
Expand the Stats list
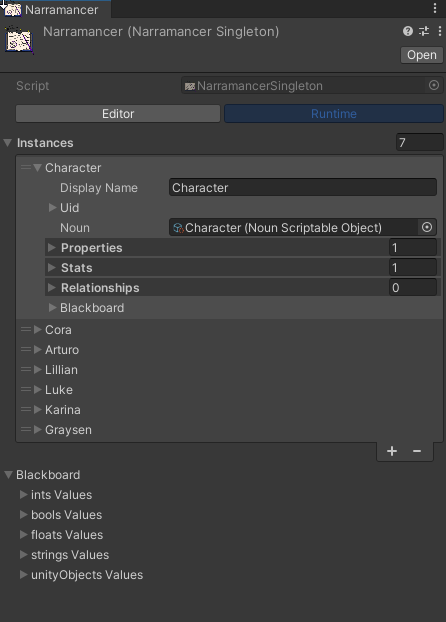[x=52, y=267]
